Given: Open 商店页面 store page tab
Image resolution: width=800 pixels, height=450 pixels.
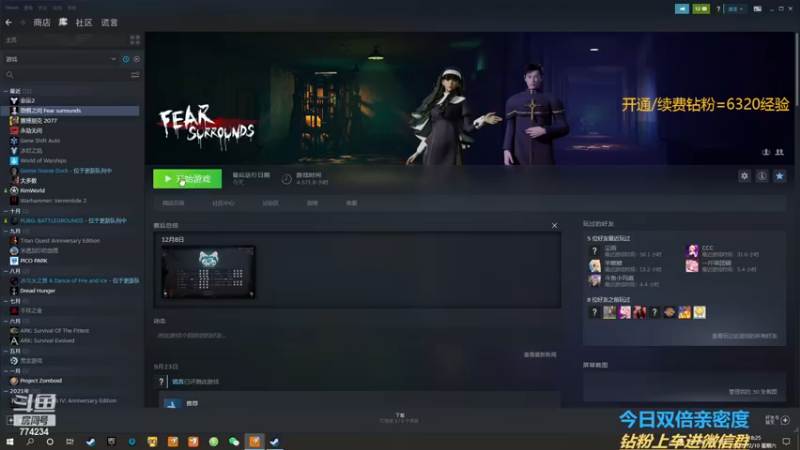Looking at the screenshot, I should (173, 203).
